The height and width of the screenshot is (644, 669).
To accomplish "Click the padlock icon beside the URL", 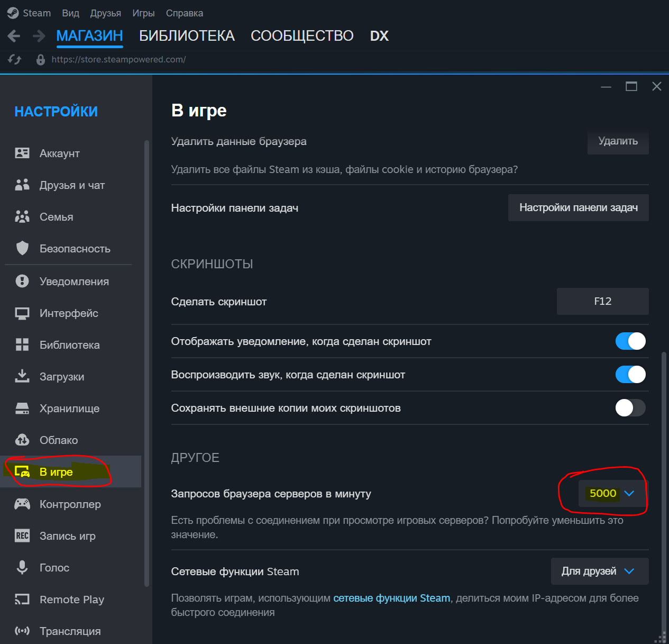I will pos(40,60).
